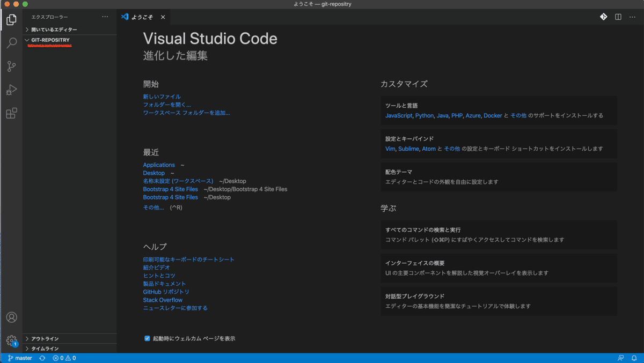Click the Accounts icon in the activity bar
Image resolution: width=644 pixels, height=363 pixels.
pyautogui.click(x=11, y=317)
